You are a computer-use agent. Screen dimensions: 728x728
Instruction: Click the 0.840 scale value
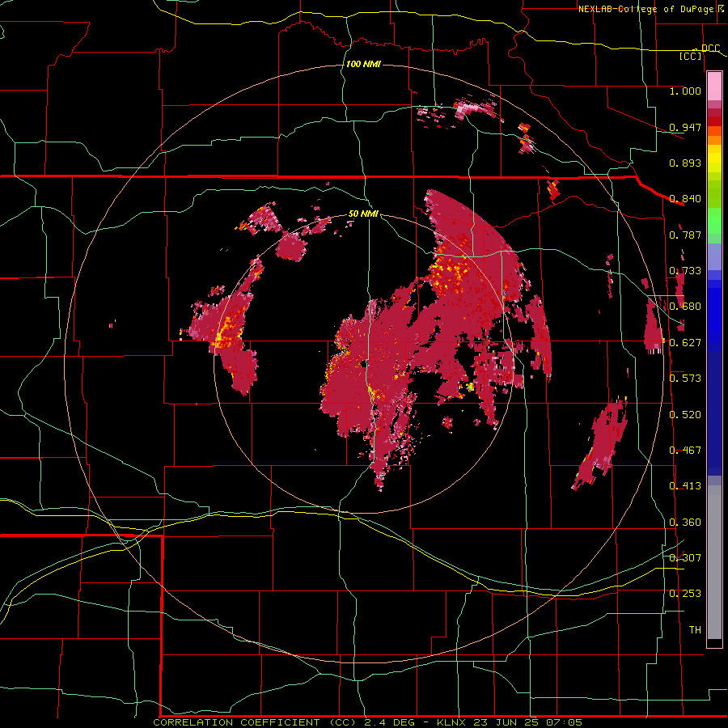click(685, 199)
